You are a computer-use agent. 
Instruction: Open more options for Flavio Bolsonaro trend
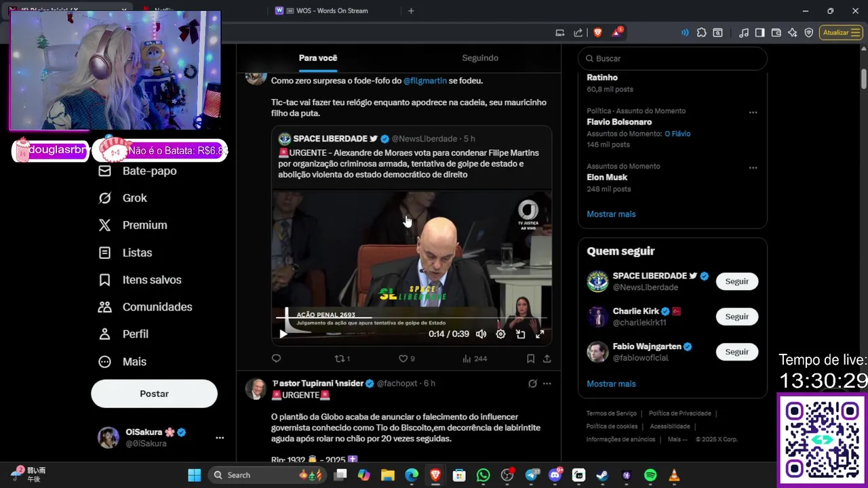753,113
